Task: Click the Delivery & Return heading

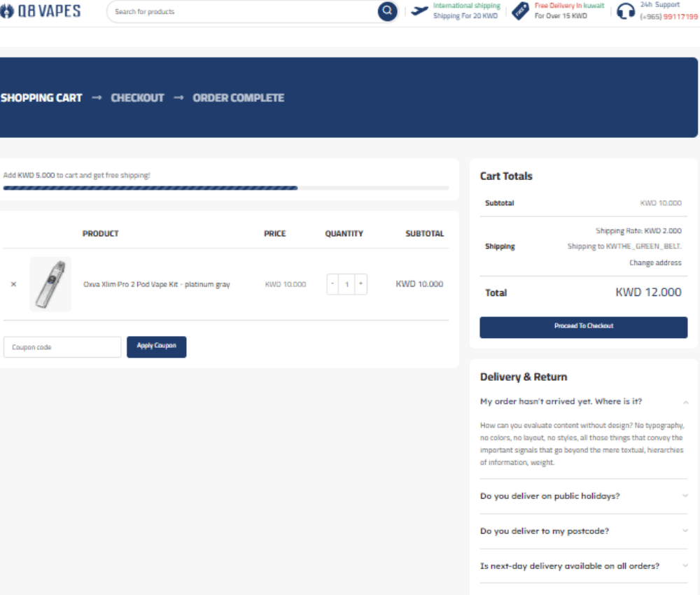Action: click(x=523, y=377)
